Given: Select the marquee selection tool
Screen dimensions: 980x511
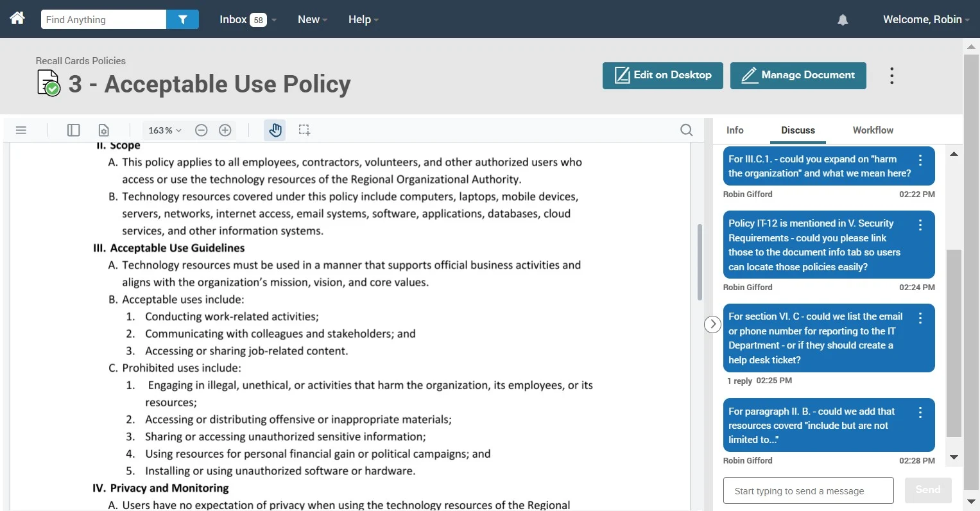Looking at the screenshot, I should point(305,130).
